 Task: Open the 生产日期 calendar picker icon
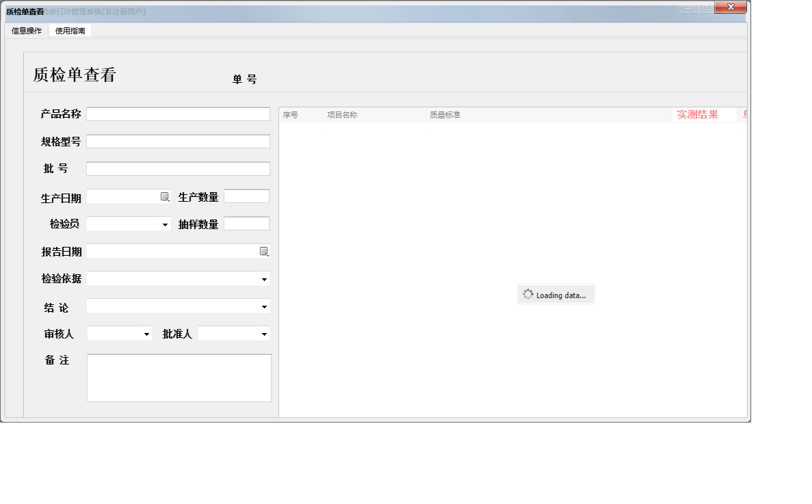click(165, 197)
